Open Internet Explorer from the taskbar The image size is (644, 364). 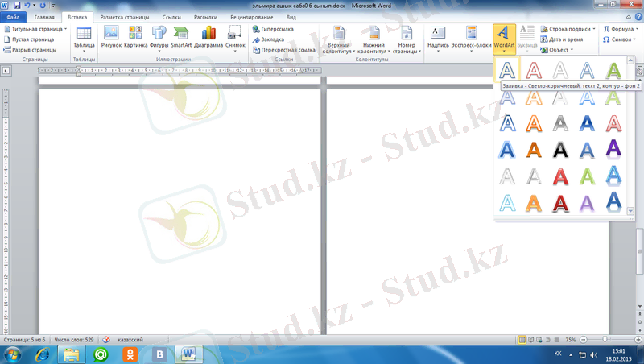(43, 354)
